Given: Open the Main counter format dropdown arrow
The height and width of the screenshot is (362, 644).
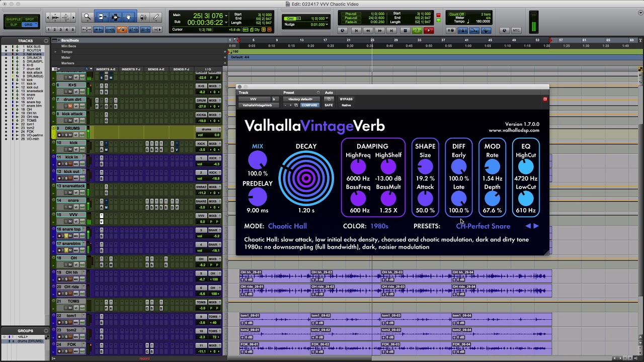Looking at the screenshot, I should click(226, 17).
